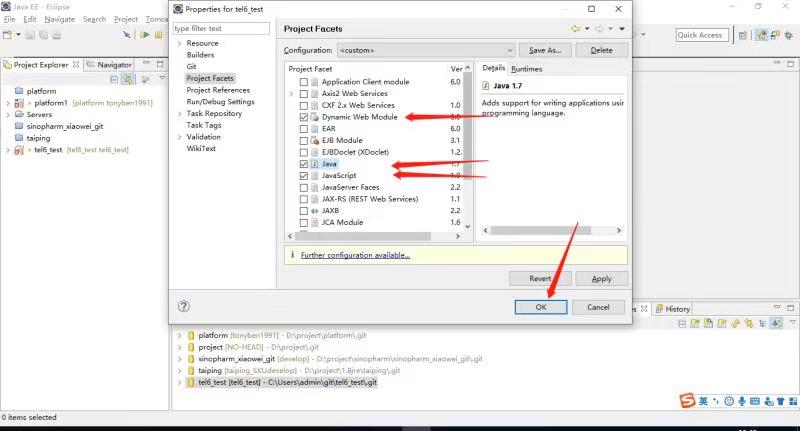Click the Revert button
800x431 pixels.
[540, 278]
